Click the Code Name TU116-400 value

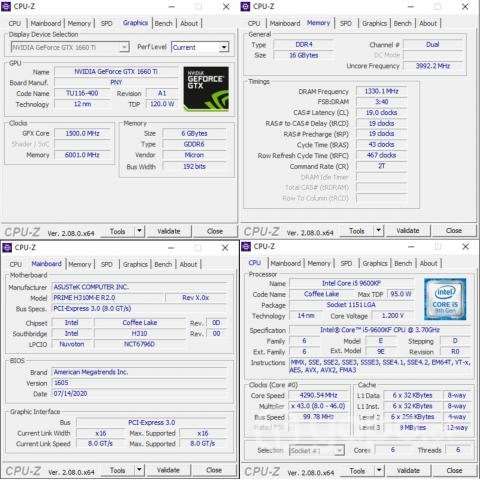tap(82, 93)
